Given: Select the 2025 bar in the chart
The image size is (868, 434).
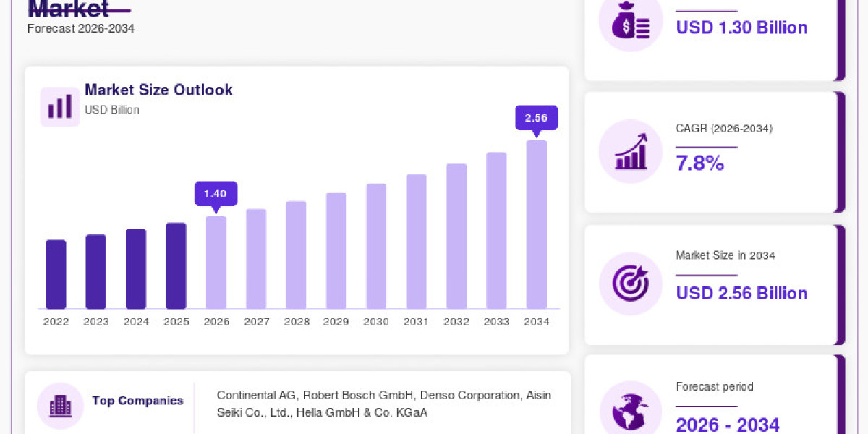Looking at the screenshot, I should click(176, 265).
